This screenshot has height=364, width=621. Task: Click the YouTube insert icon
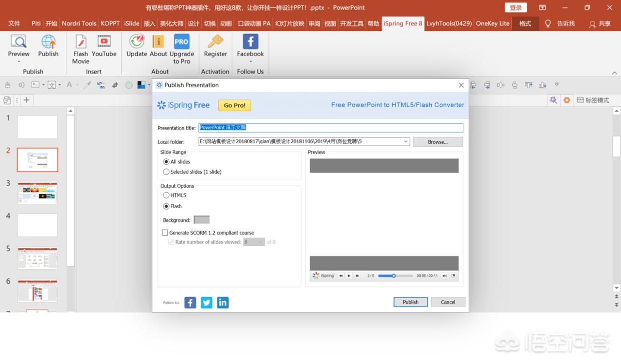point(104,42)
